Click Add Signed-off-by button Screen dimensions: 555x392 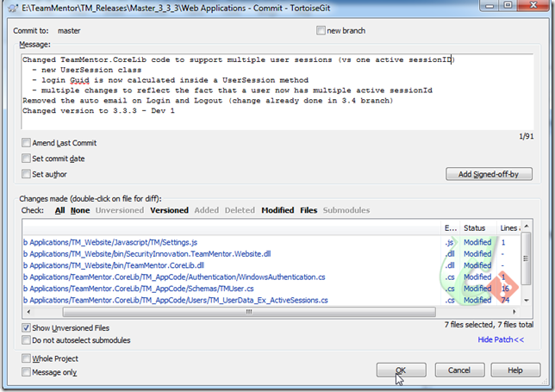point(489,174)
